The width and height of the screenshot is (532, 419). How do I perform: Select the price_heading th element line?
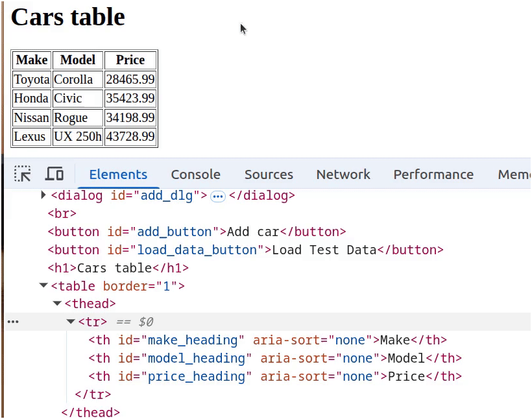pos(275,376)
